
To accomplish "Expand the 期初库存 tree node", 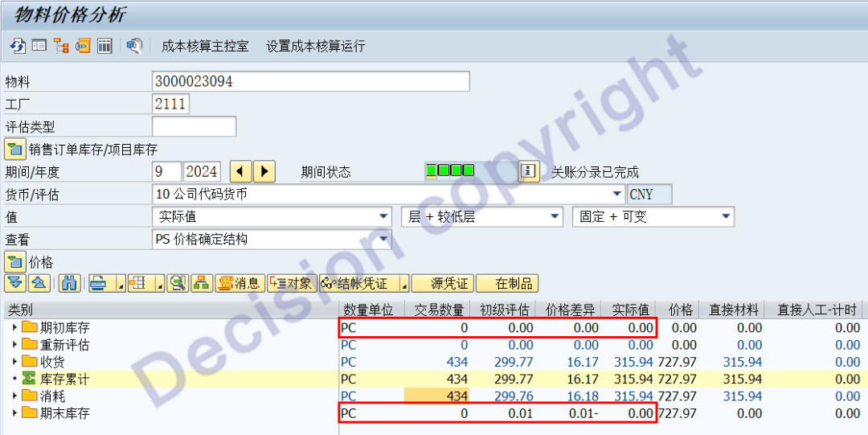I will pyautogui.click(x=14, y=328).
